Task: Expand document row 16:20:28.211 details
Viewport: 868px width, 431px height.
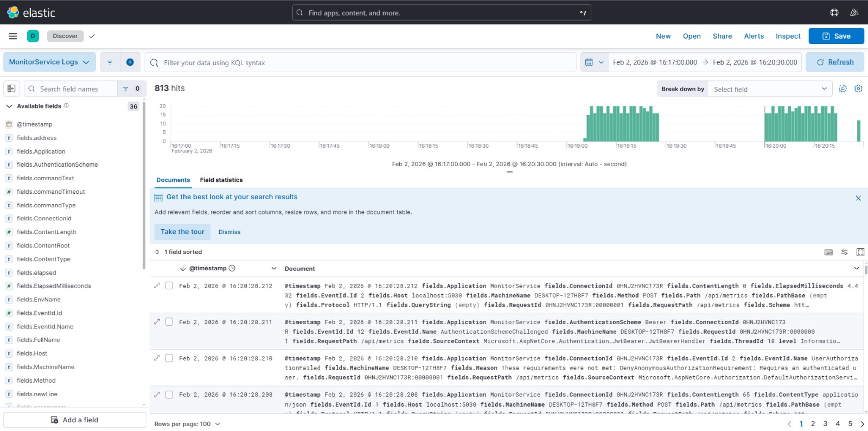Action: click(157, 322)
